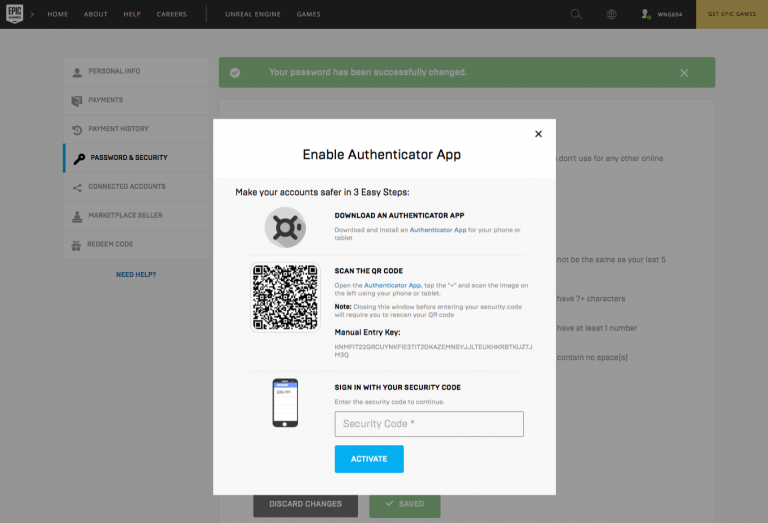The image size is (768, 523).
Task: Close the Enable Authenticator App dialog
Action: pos(538,134)
